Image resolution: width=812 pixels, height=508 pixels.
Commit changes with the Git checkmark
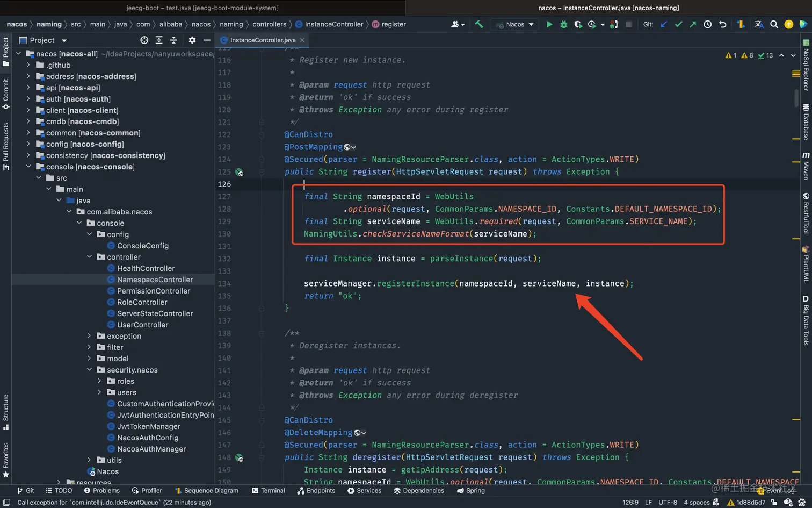pyautogui.click(x=678, y=24)
